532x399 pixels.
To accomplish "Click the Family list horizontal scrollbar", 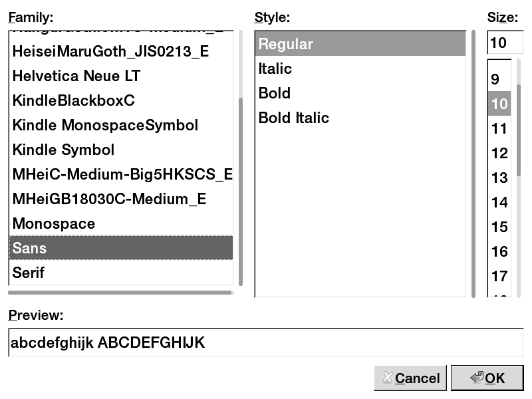I will tap(120, 292).
